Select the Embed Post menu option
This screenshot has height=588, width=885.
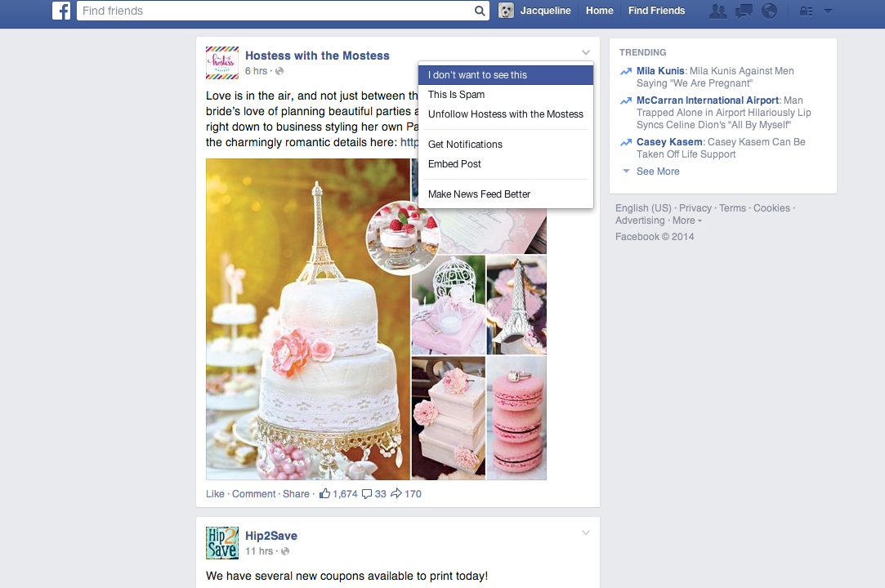point(454,164)
